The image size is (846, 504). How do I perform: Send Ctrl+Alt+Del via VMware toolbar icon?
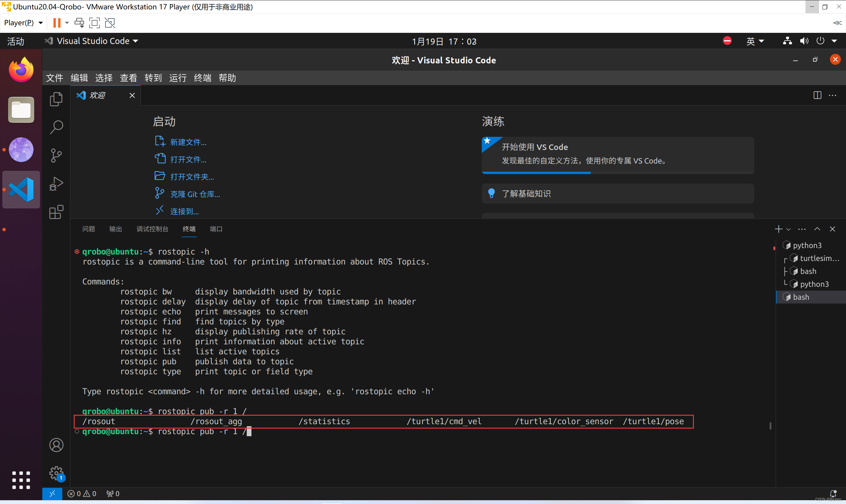point(79,23)
